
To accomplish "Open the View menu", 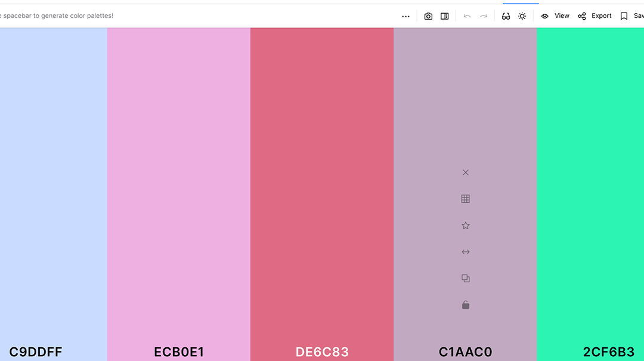I will (561, 16).
